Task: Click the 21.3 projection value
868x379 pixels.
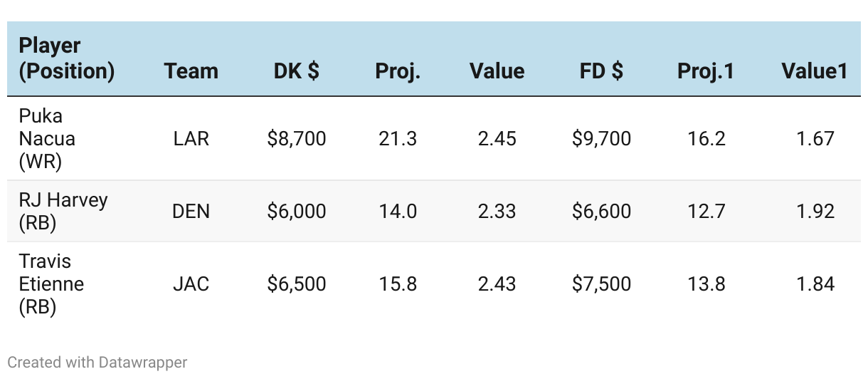Action: (x=398, y=139)
